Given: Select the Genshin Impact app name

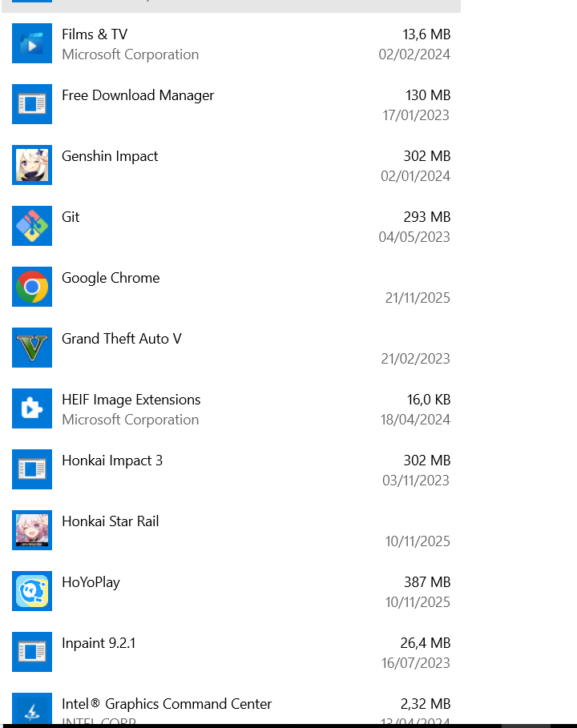Looking at the screenshot, I should point(110,156).
